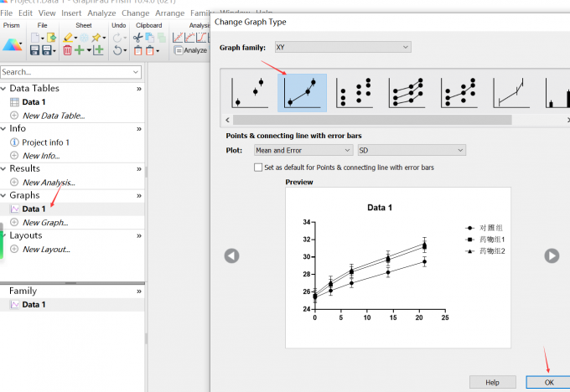Image resolution: width=570 pixels, height=392 pixels.
Task: Click the paste special clipboard icon
Action: [x=150, y=50]
